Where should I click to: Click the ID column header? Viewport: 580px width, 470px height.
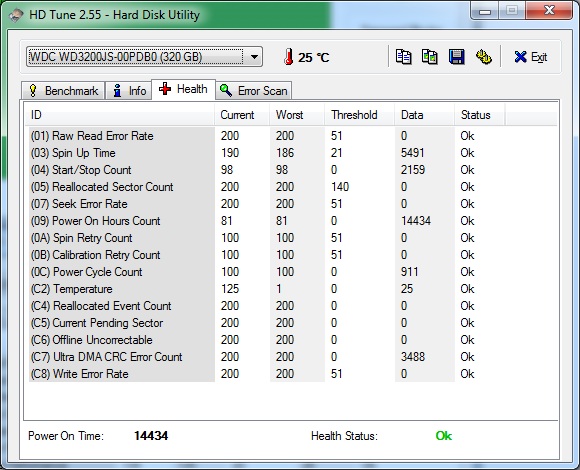click(x=120, y=115)
